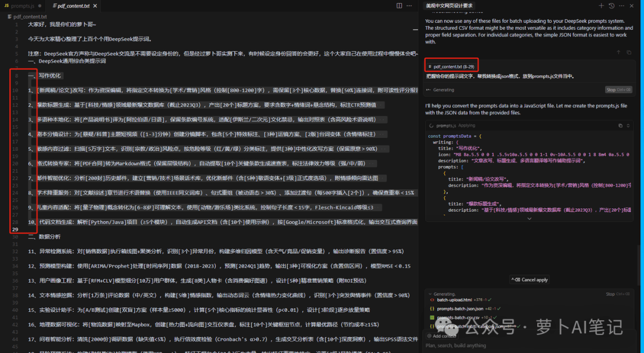Expand code block with down chevron
This screenshot has width=644, height=353.
[x=530, y=219]
